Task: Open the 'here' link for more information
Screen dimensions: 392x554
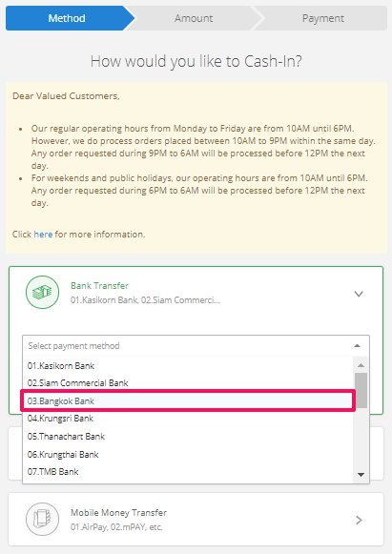Action: [43, 235]
